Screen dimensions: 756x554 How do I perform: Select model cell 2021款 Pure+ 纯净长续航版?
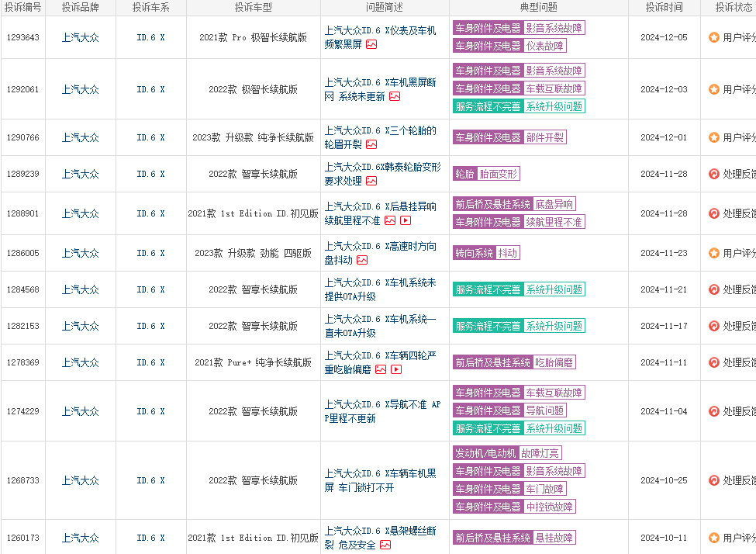tap(253, 362)
